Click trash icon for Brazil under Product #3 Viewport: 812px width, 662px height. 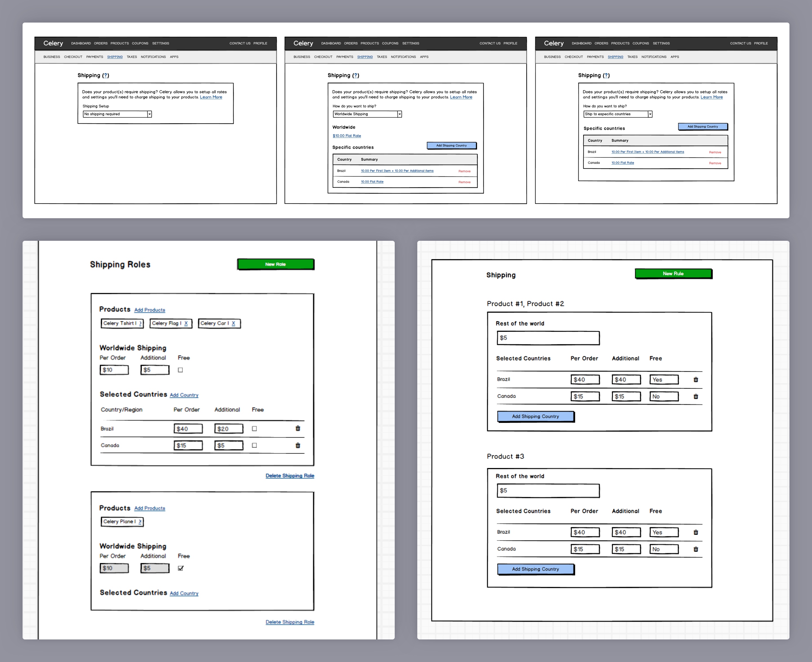pos(696,532)
